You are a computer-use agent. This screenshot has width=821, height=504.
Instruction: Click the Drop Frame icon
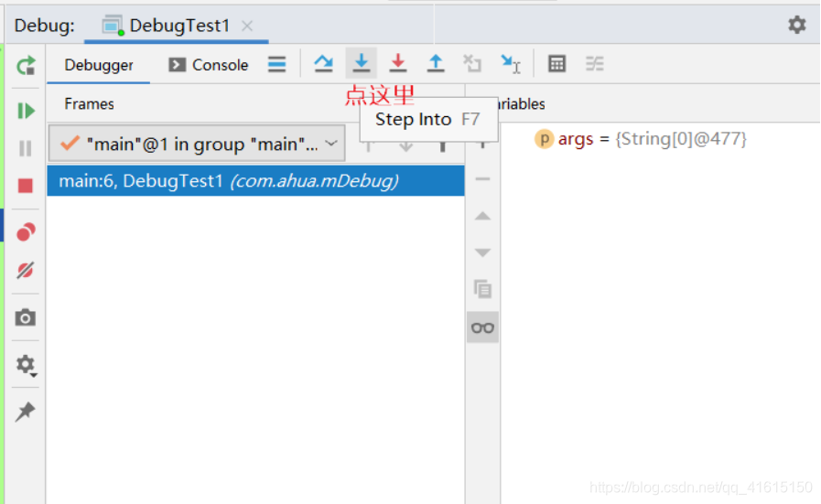click(x=472, y=63)
